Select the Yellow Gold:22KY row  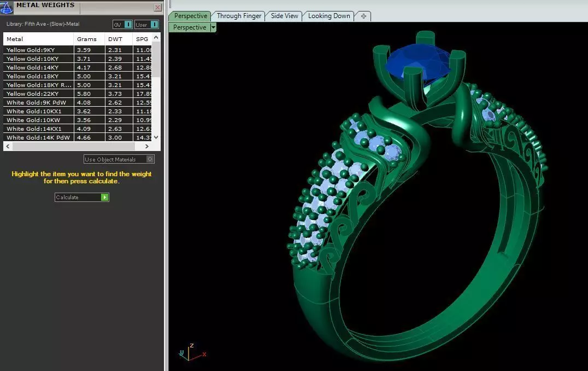[x=78, y=94]
